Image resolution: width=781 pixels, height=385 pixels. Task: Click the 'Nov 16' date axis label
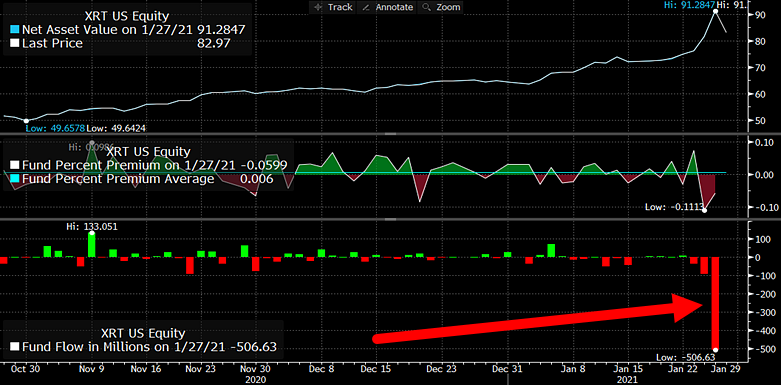[146, 369]
